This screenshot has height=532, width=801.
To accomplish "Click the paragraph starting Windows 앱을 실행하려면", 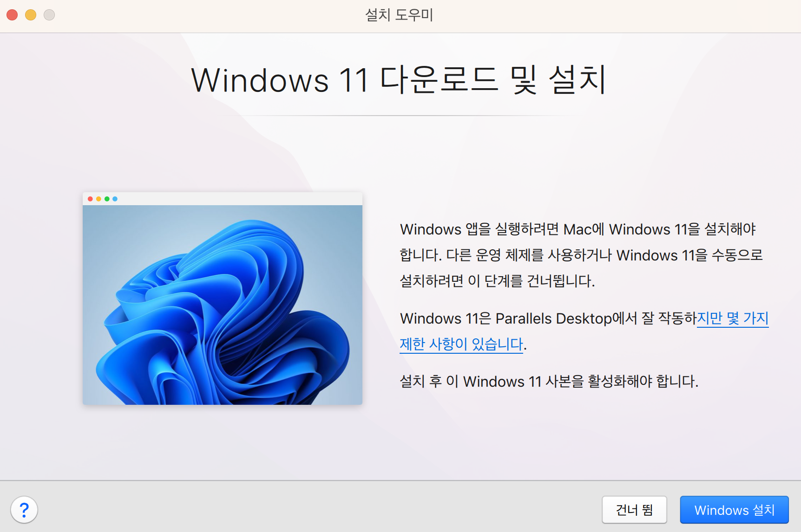I will tap(581, 255).
